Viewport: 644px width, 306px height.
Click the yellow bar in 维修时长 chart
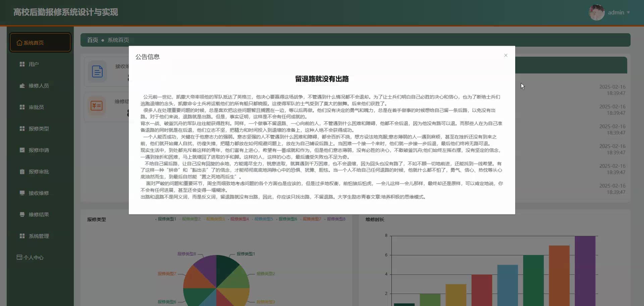coord(456,295)
